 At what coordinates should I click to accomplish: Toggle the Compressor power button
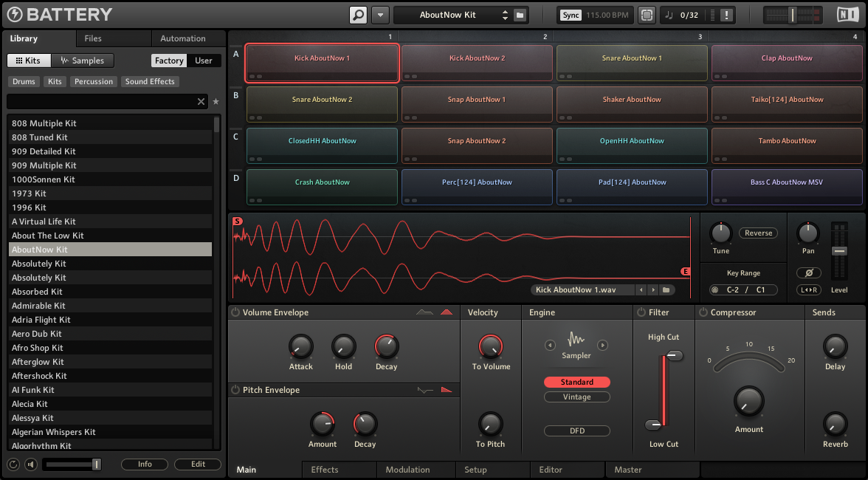[703, 312]
